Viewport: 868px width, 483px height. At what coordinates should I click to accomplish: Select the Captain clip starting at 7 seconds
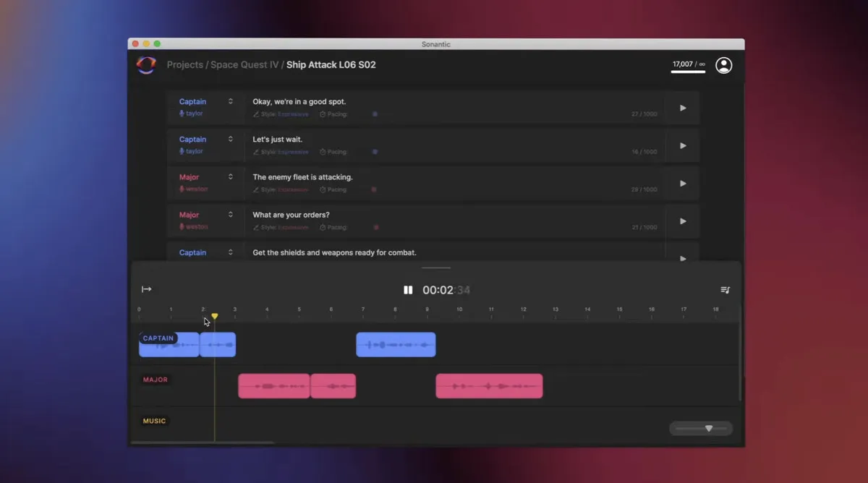tap(396, 345)
